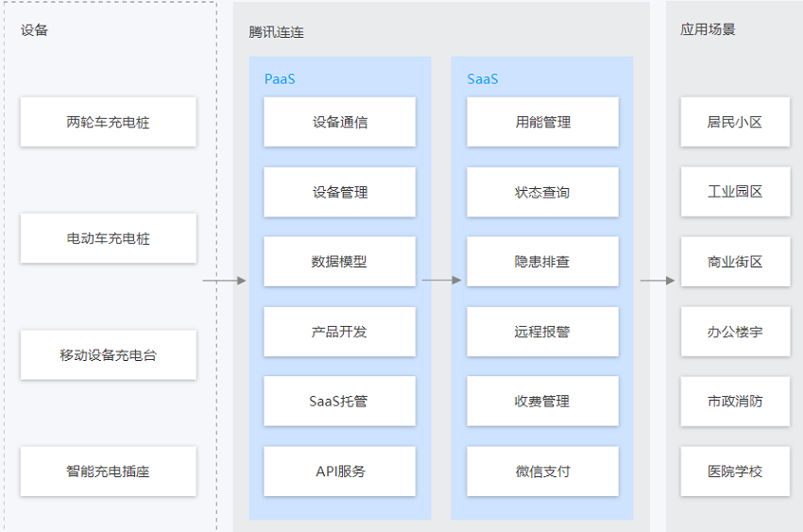Image resolution: width=803 pixels, height=532 pixels.
Task: Click the 商业街区 scenario box
Action: [x=735, y=262]
